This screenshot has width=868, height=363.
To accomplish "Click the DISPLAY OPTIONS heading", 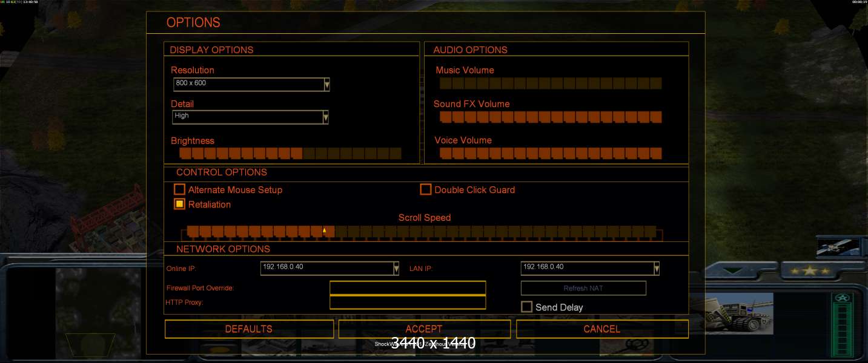I will (x=211, y=50).
